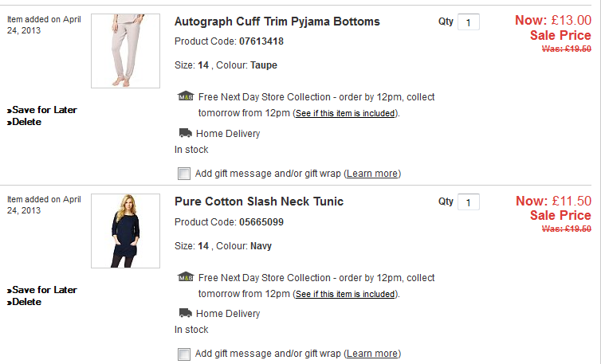Viewport: 601px width, 364px height.
Task: Open Pure Cotton Slash Neck Tunic title
Action: point(259,202)
